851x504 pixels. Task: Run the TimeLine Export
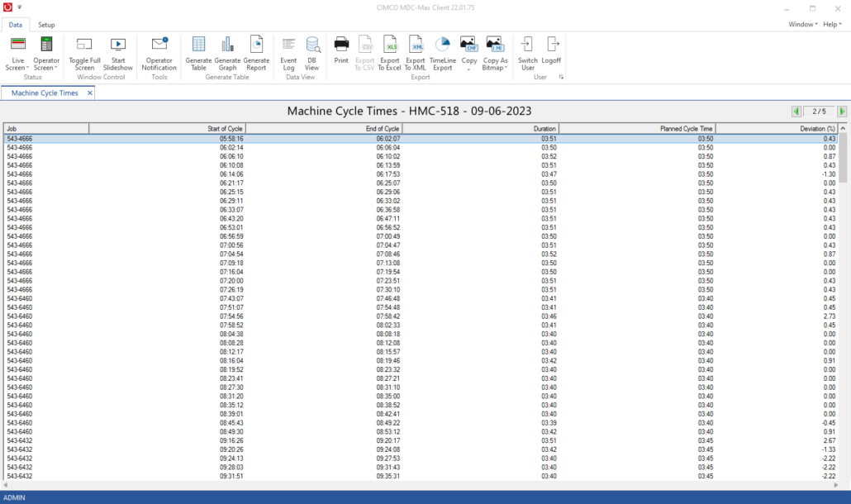click(442, 54)
